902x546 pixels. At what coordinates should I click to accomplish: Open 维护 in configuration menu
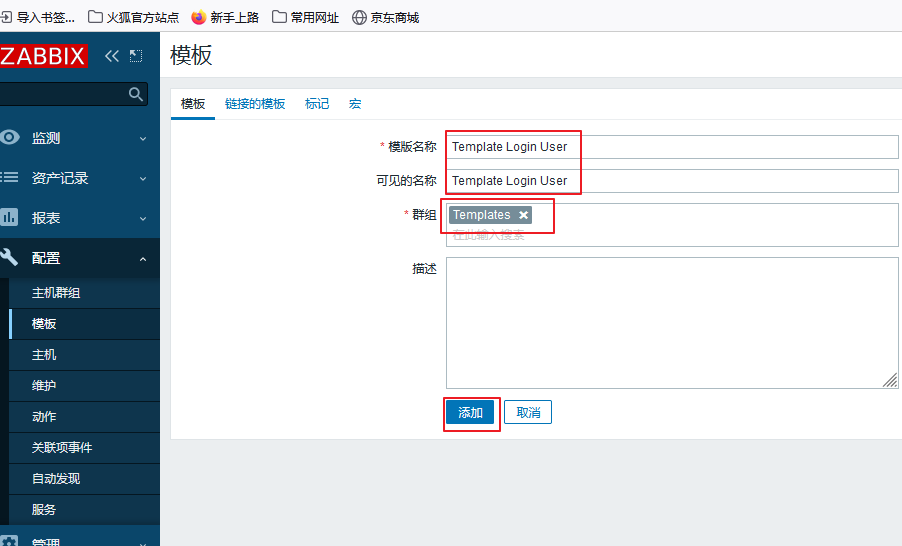85,386
